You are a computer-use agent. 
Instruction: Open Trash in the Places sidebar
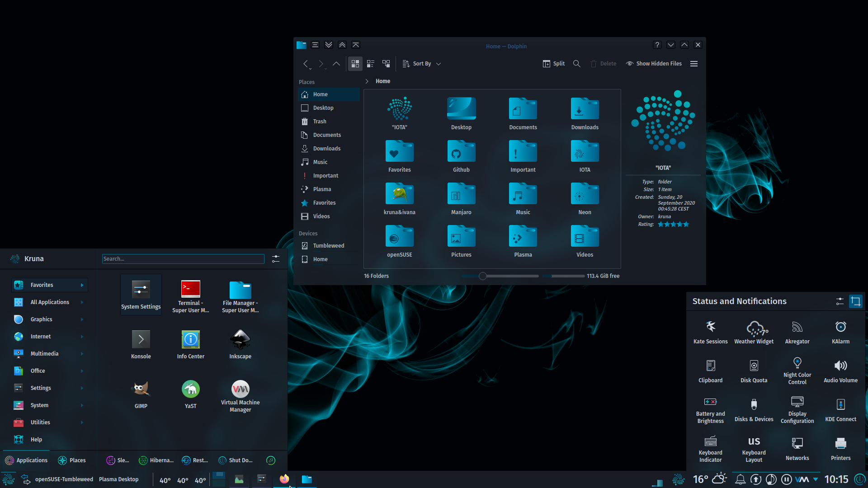coord(320,122)
